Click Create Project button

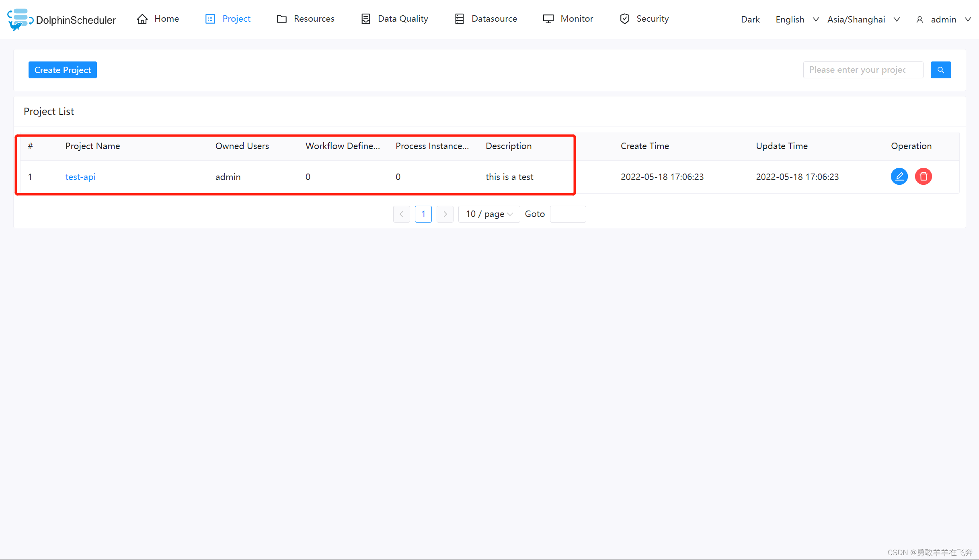tap(62, 70)
